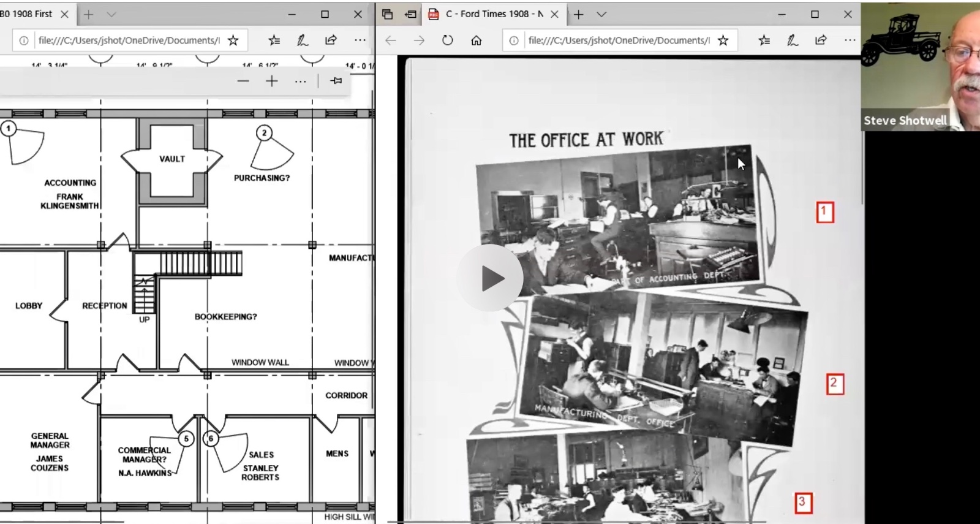Open more PDF toolbar options beside zoom
The image size is (980, 524).
click(300, 81)
